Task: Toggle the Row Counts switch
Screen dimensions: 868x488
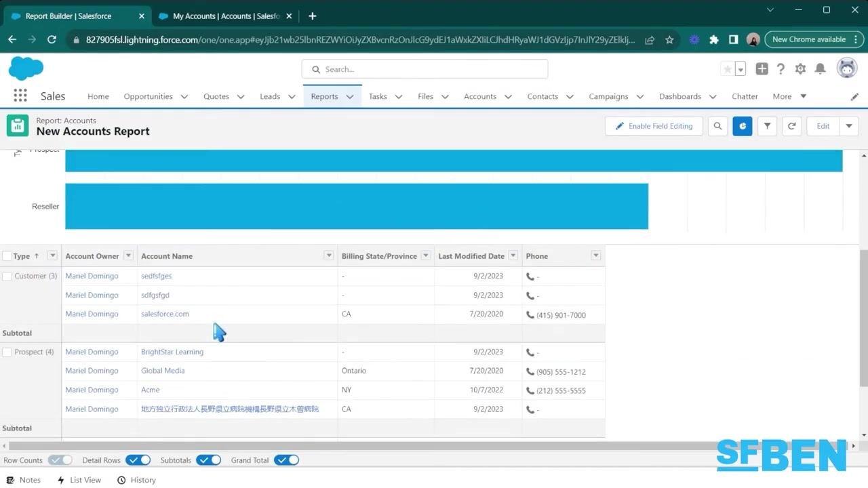Action: 60,460
